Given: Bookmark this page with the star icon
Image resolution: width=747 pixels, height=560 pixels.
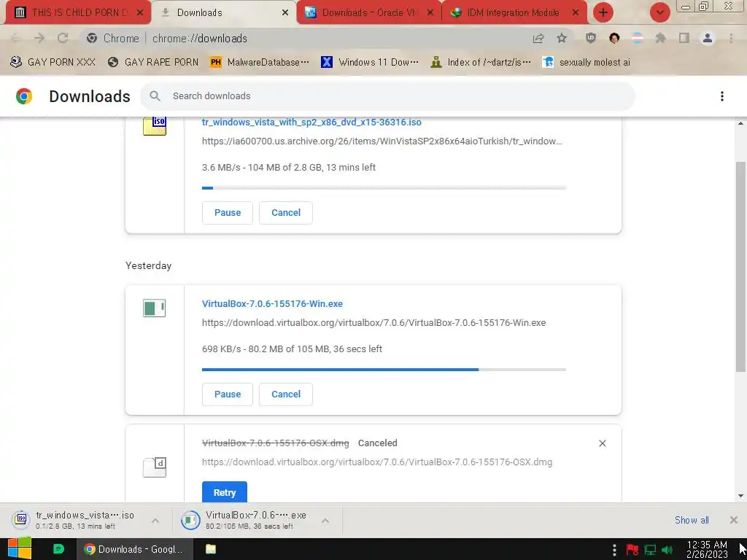Looking at the screenshot, I should tap(562, 38).
